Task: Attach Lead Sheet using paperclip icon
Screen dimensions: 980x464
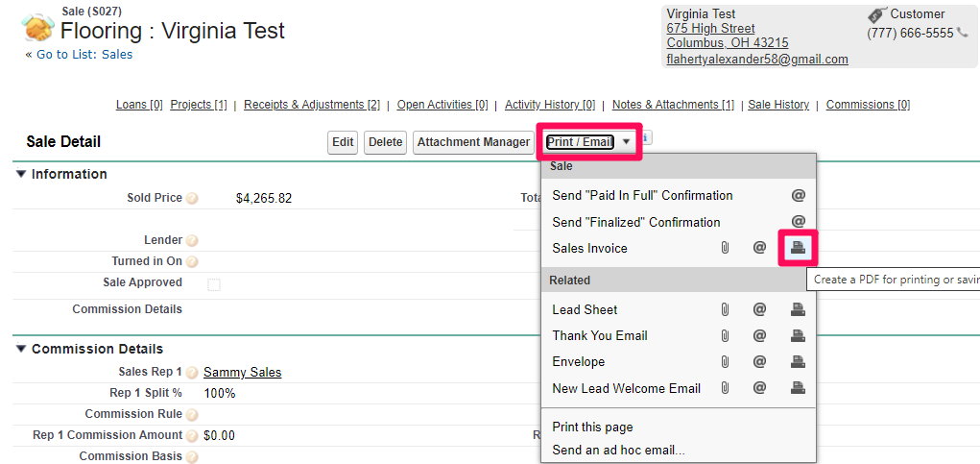Action: pyautogui.click(x=725, y=309)
